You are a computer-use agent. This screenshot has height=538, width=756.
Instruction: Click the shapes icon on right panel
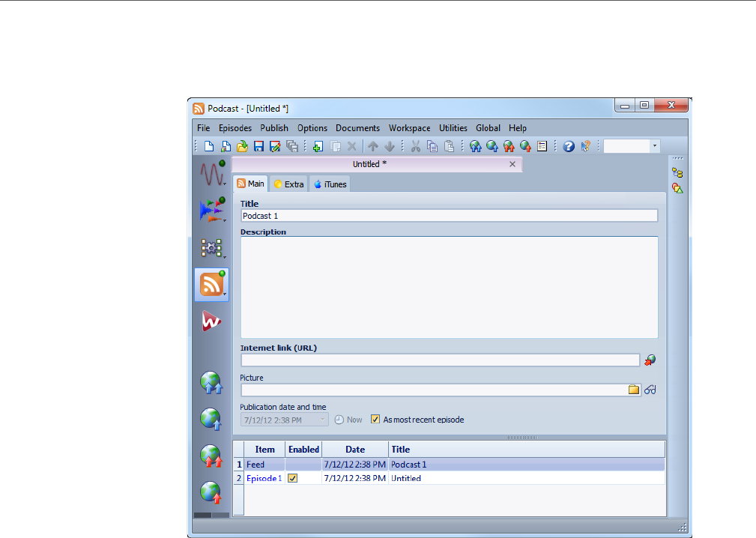[677, 188]
